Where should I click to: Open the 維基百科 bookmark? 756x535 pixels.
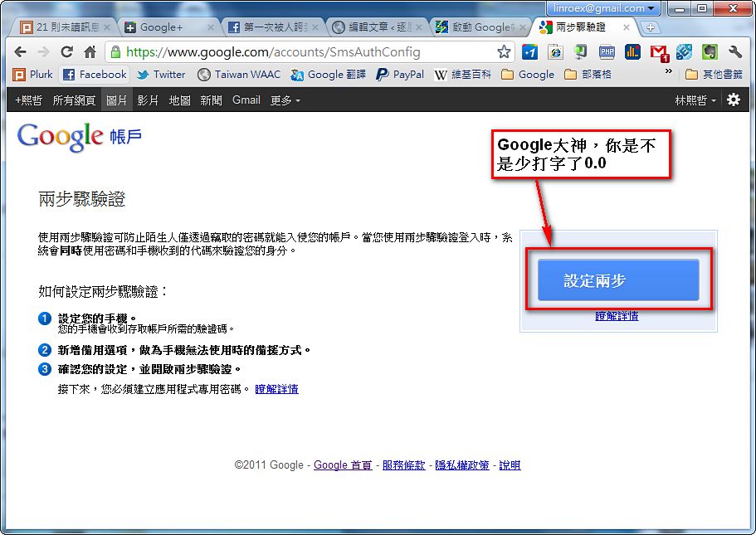(462, 75)
